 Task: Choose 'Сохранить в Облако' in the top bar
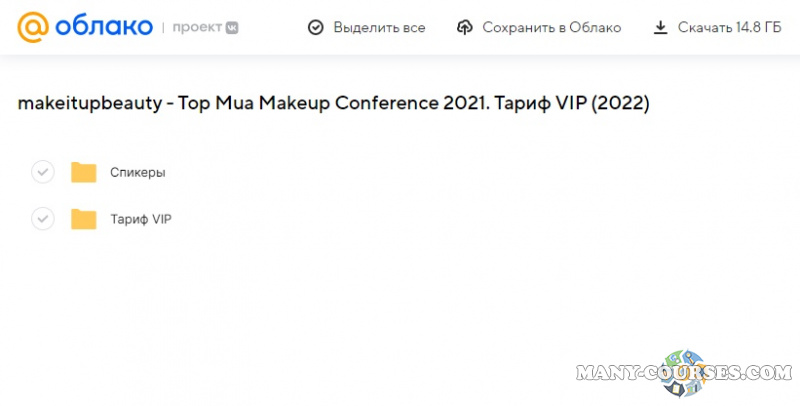pyautogui.click(x=551, y=28)
